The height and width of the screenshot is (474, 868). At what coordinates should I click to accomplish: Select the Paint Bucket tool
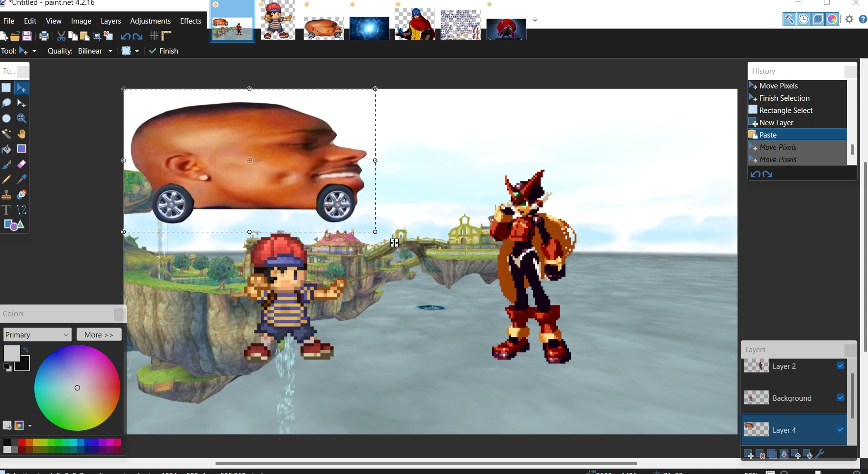tap(6, 149)
